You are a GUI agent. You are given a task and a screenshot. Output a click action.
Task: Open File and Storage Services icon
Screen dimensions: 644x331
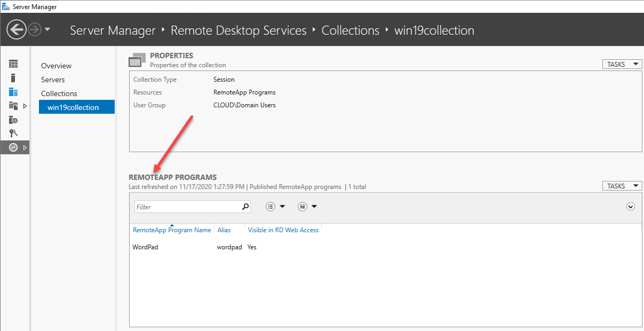tap(13, 106)
